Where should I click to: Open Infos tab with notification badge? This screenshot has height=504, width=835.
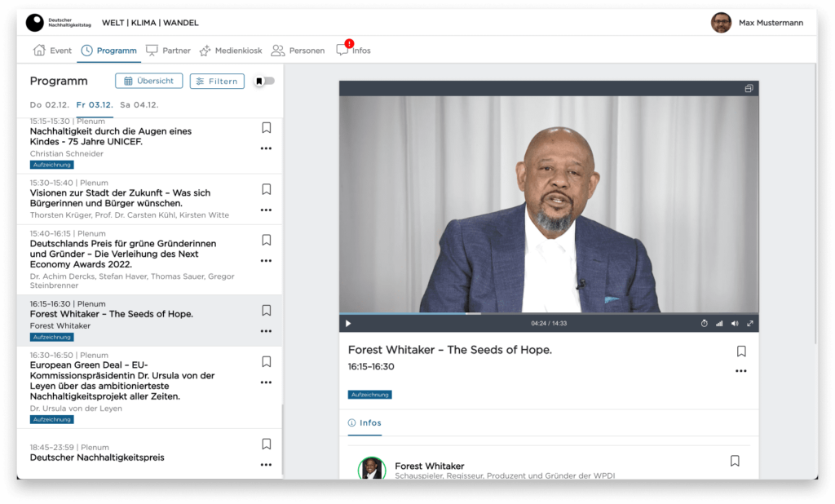tap(353, 51)
